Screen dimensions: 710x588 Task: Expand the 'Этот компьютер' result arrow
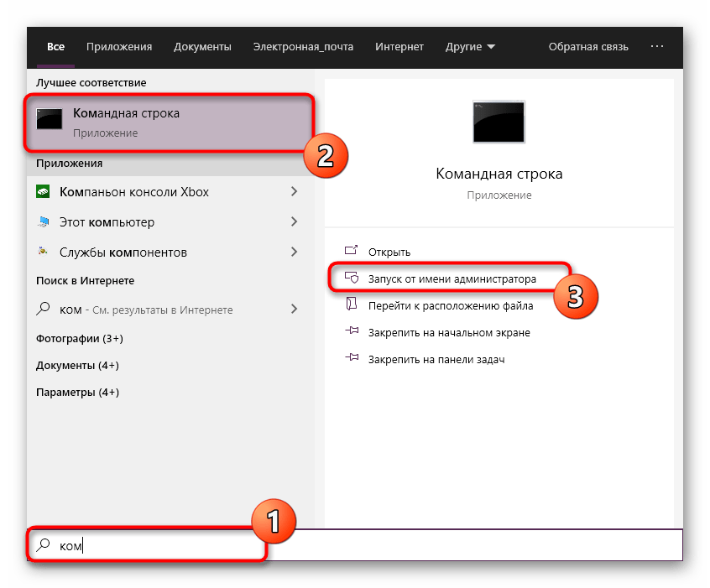pyautogui.click(x=294, y=222)
